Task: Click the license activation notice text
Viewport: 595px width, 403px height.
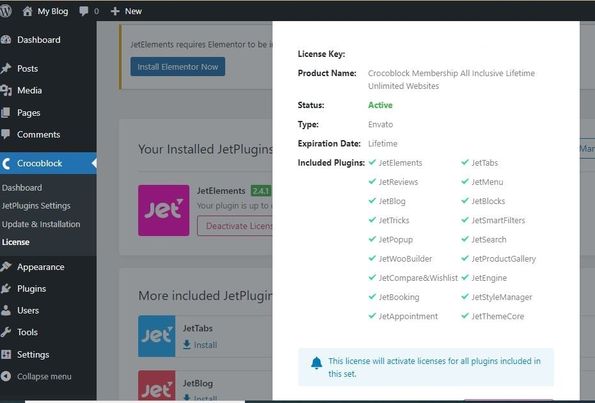Action: (x=434, y=367)
